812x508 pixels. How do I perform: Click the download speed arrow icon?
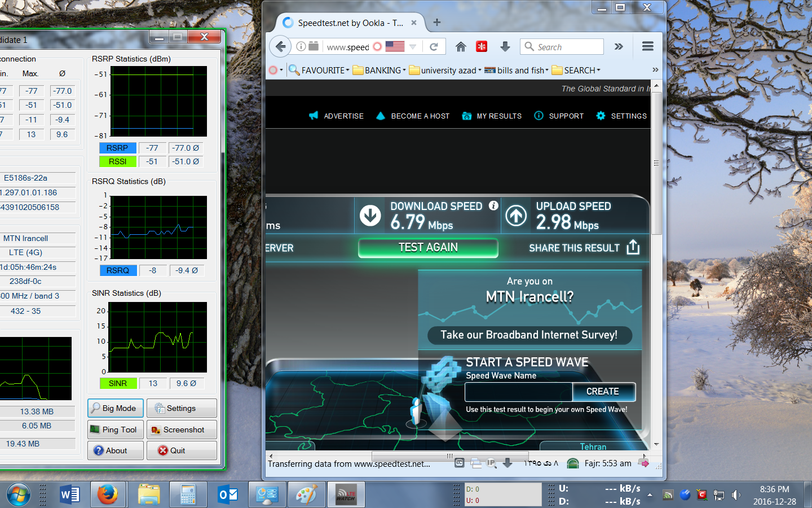[370, 216]
